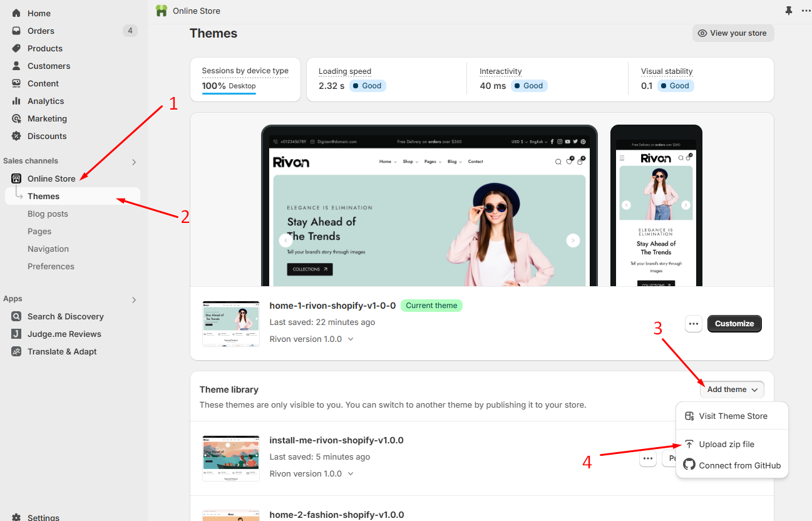
Task: Open Search & Discovery app
Action: [x=66, y=316]
